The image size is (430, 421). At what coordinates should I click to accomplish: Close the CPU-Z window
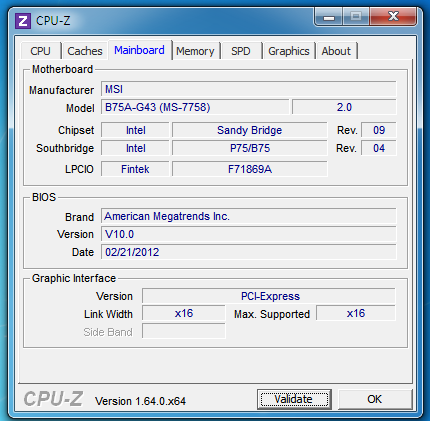click(393, 16)
